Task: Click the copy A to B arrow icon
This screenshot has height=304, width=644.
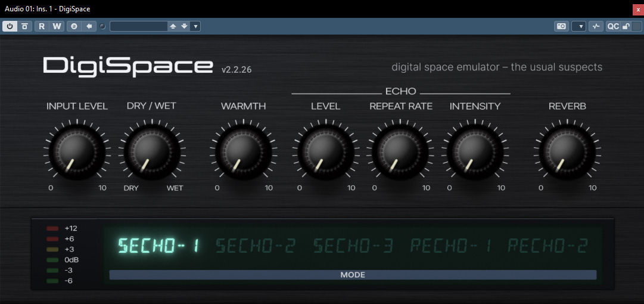Action: coord(89,26)
